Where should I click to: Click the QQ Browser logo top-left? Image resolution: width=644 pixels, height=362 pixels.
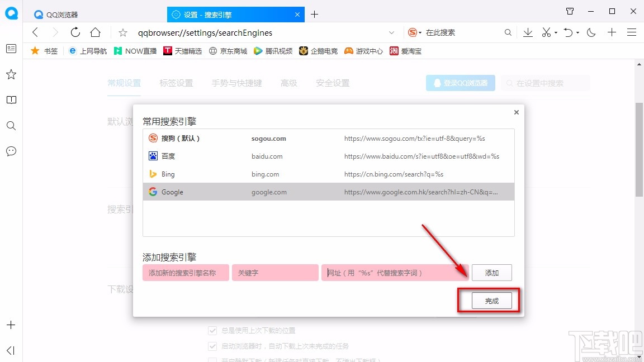11,13
